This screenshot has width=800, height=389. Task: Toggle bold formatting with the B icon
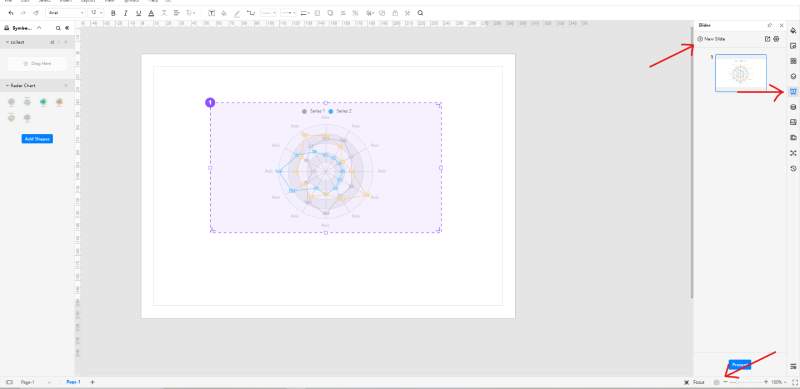click(113, 13)
